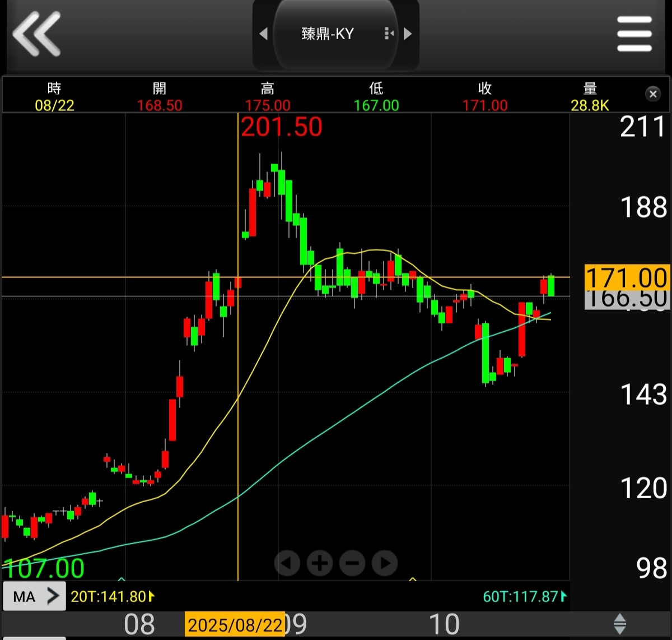672x640 pixels.
Task: Click the date value 08/22
Action: pos(54,105)
